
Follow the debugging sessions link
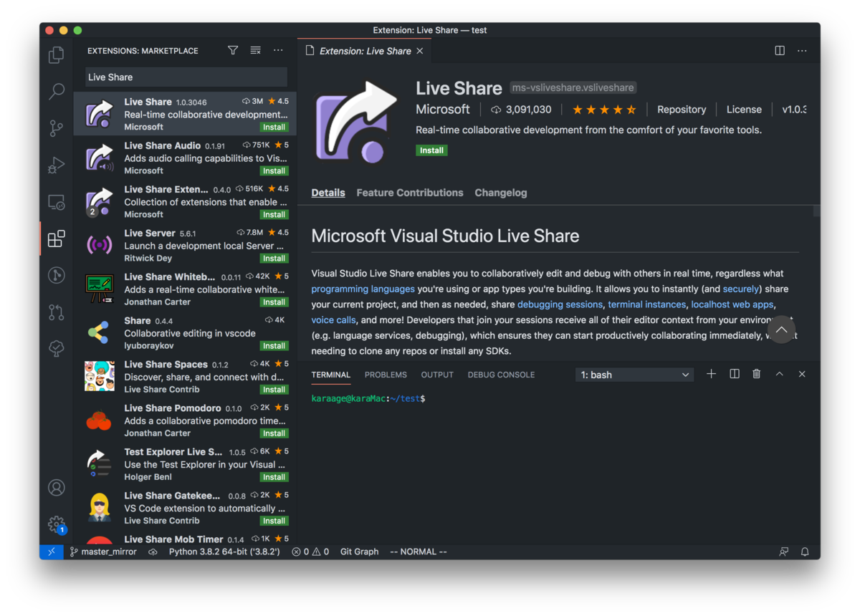point(560,304)
